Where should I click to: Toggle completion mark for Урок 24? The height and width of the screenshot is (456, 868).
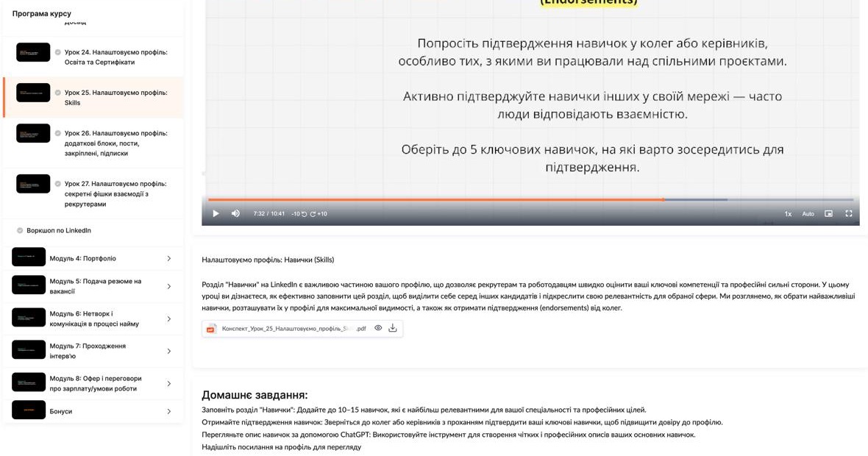(57, 52)
